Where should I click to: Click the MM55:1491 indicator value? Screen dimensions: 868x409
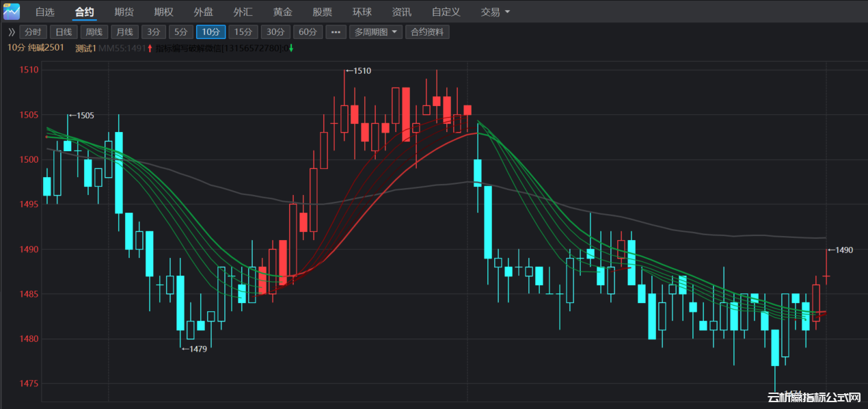(122, 48)
